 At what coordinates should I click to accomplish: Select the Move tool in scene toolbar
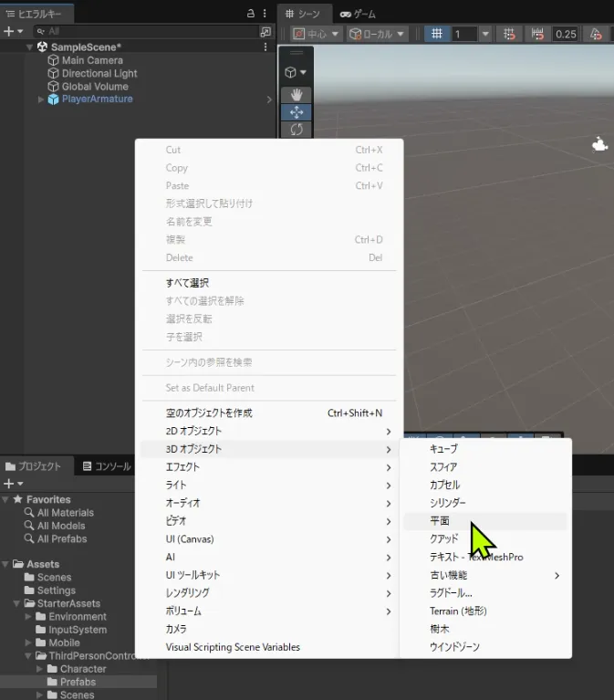tap(295, 112)
